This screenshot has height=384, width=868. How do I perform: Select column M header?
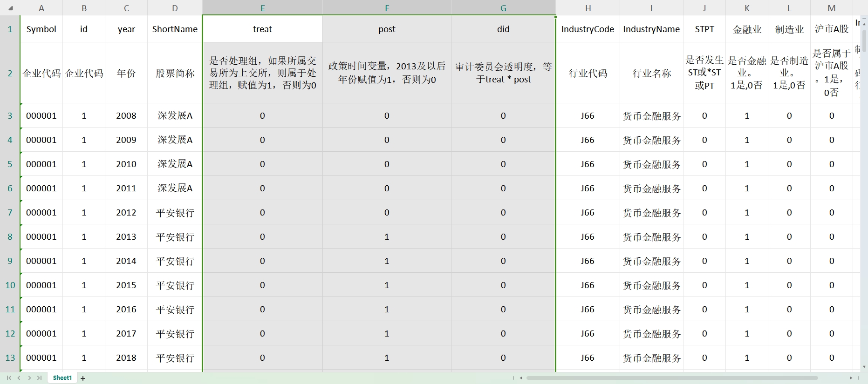point(832,8)
